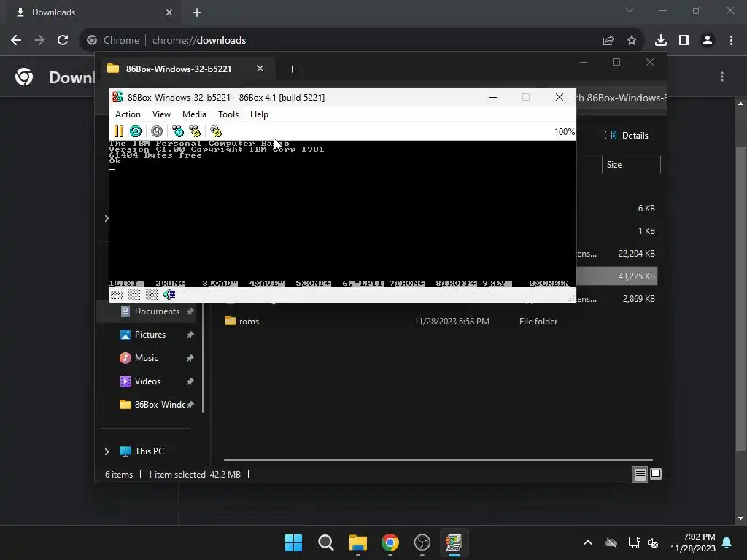Open Chrome downloads toolbar icon
Viewport: 747px width, 560px height.
[661, 41]
